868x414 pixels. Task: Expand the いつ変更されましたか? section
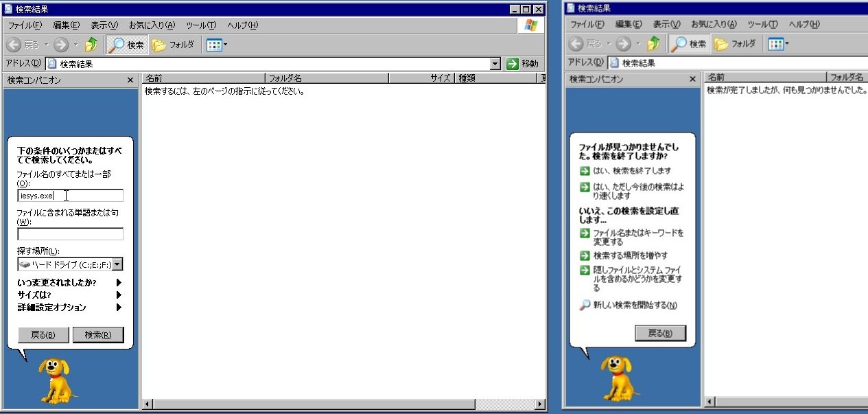[x=119, y=283]
